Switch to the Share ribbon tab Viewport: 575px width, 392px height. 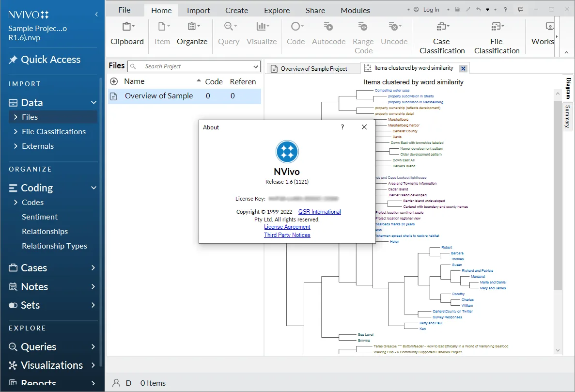coord(315,10)
